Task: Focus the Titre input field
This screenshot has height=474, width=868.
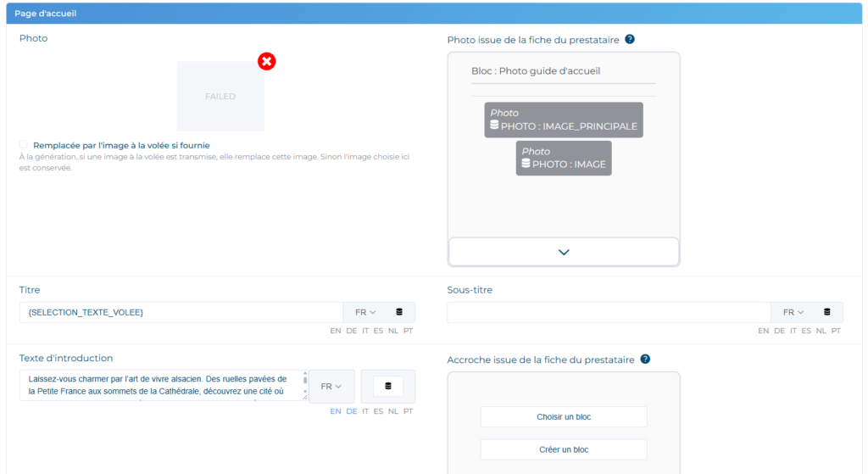Action: (x=181, y=312)
